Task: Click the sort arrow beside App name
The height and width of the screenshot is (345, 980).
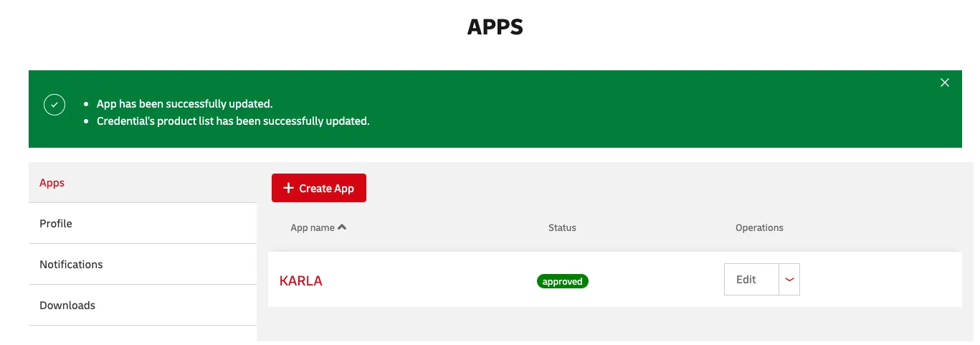Action: [342, 227]
